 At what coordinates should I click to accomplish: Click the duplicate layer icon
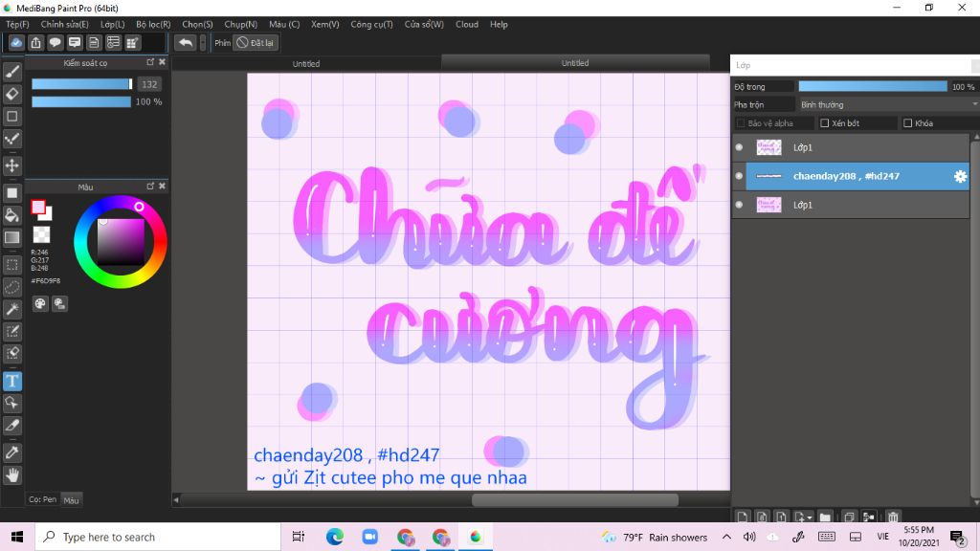click(849, 517)
